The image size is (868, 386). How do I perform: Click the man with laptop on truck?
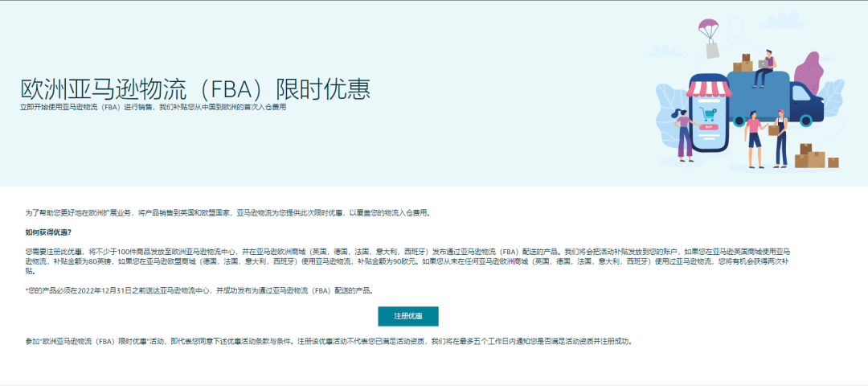tap(764, 68)
